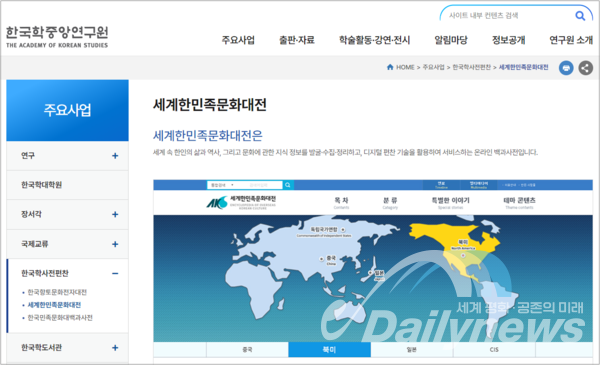Click the 중국 marker on the map
600x365 pixels.
pos(322,259)
